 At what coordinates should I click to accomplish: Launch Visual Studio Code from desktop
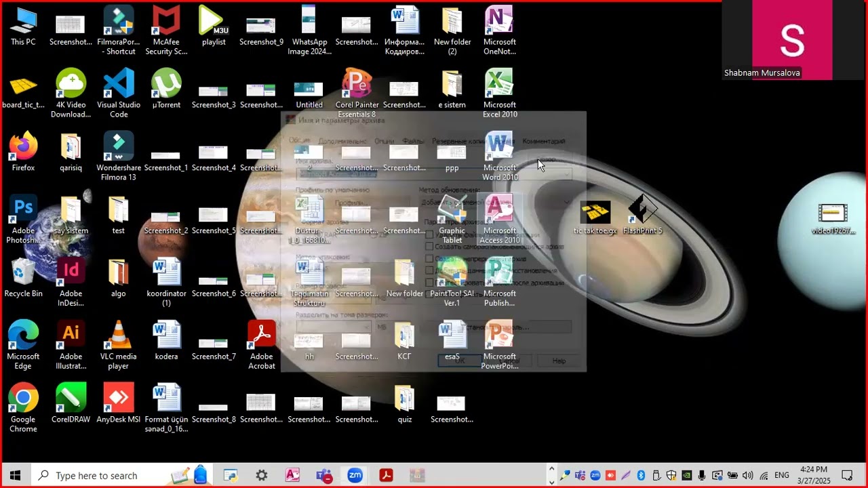119,94
